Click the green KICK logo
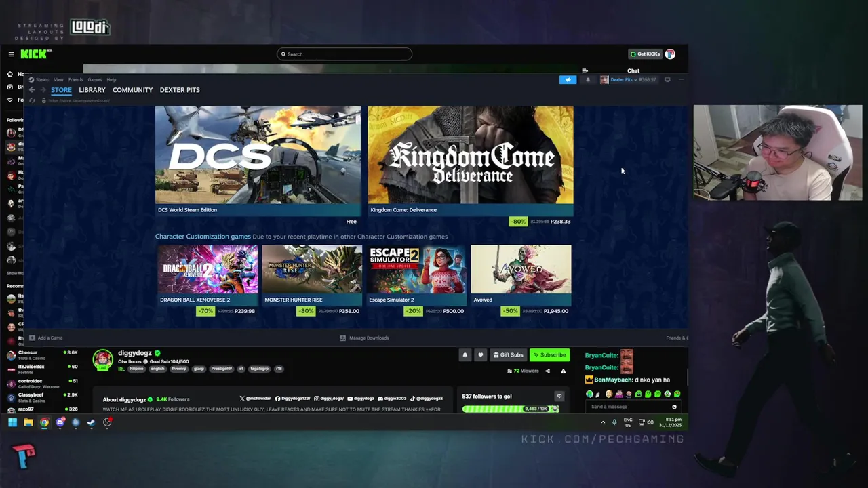Viewport: 868px width, 488px height. click(35, 54)
